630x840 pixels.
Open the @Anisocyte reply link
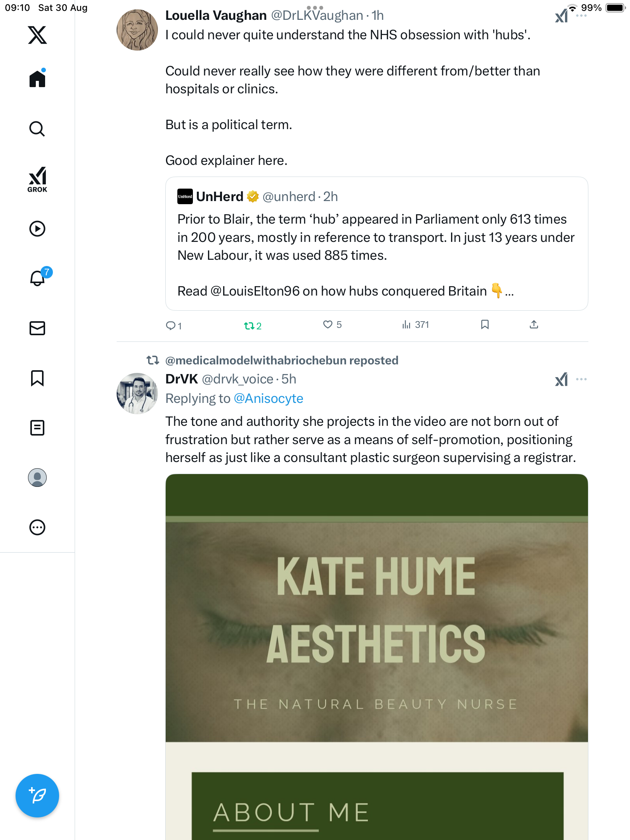coord(268,399)
